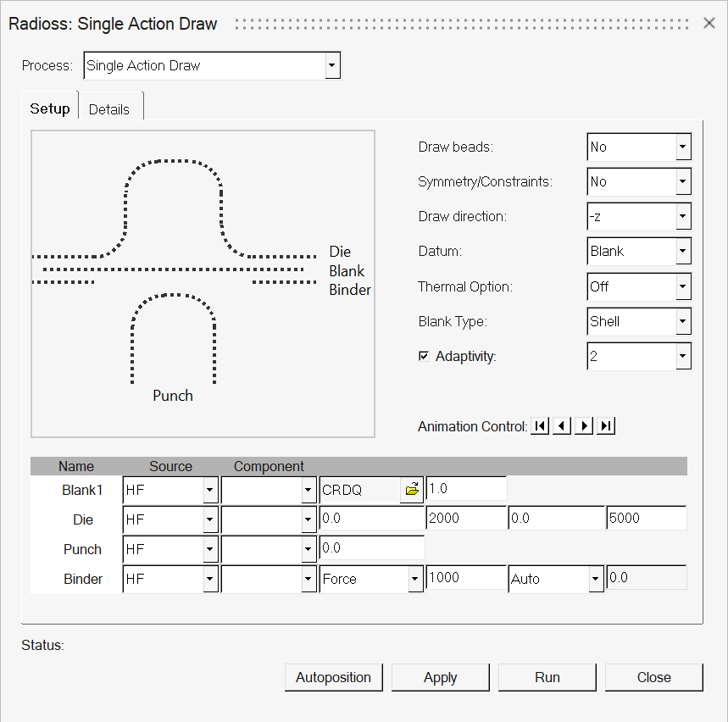Switch to the Details tab
The image size is (728, 722).
pos(109,109)
